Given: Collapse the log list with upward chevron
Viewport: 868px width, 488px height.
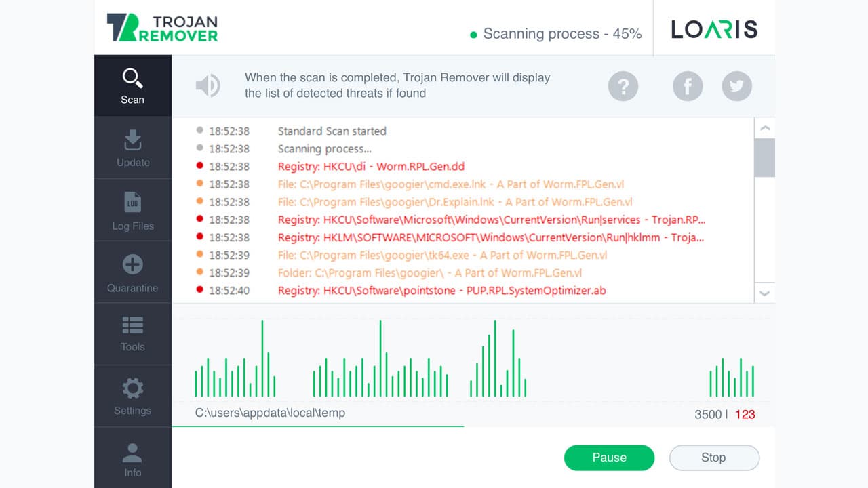Looking at the screenshot, I should click(764, 127).
